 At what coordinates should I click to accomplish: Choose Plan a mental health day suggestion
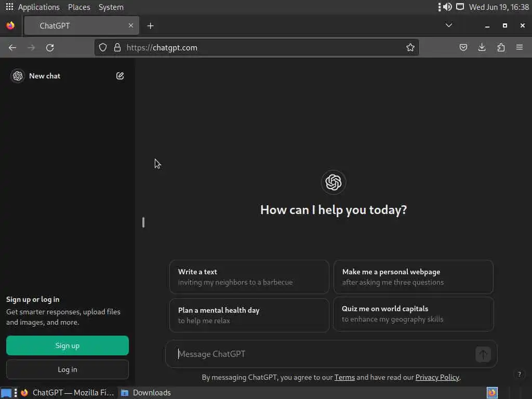coord(249,315)
